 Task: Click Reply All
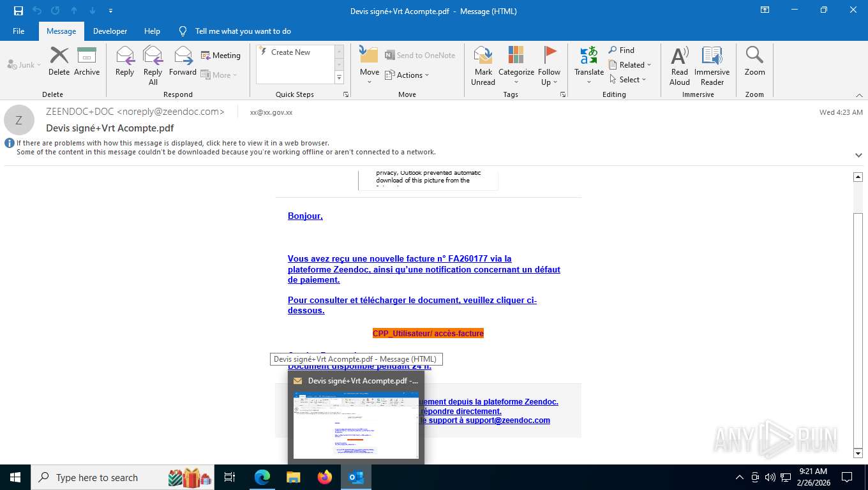click(x=153, y=66)
